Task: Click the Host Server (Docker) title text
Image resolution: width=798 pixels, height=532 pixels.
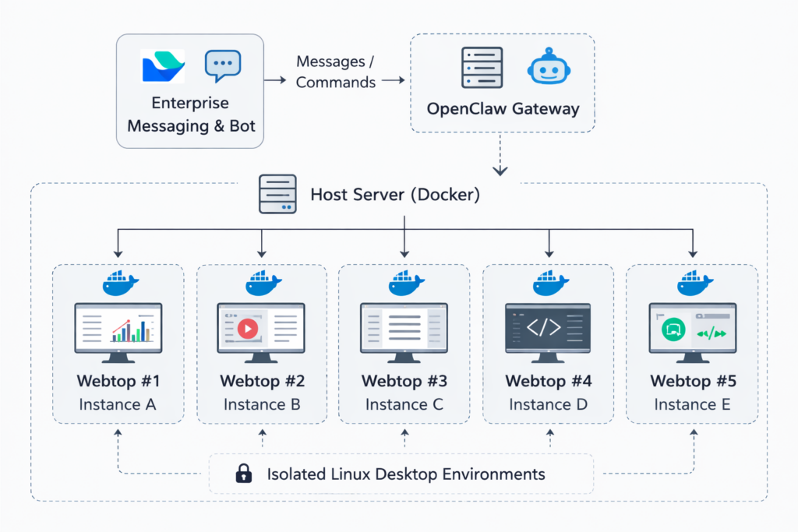Action: click(x=395, y=194)
